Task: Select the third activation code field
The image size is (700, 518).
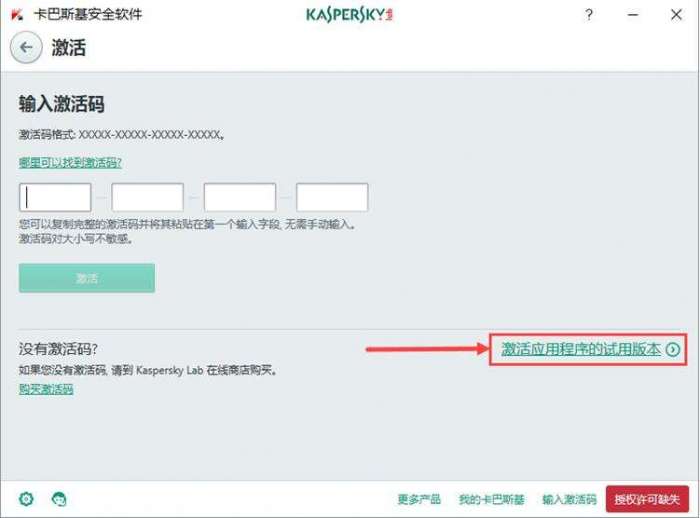Action: [x=240, y=197]
